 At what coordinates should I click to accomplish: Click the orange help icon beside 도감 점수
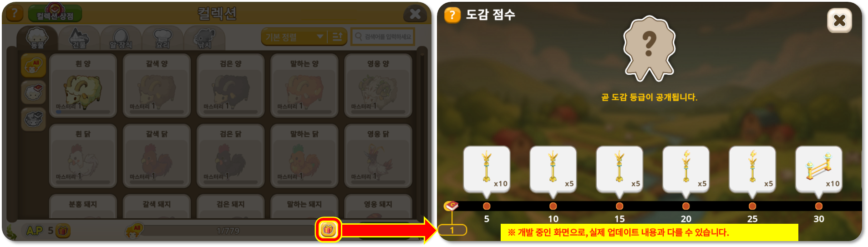[x=452, y=15]
